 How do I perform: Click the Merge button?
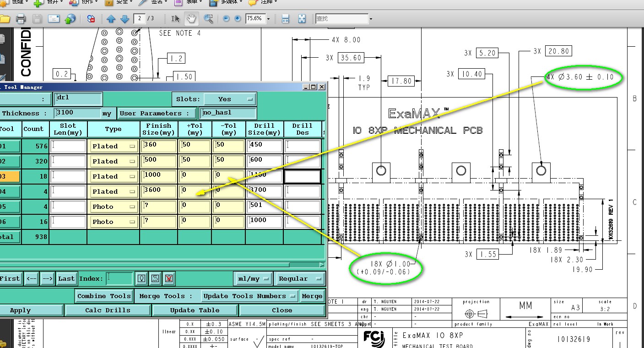tap(312, 296)
